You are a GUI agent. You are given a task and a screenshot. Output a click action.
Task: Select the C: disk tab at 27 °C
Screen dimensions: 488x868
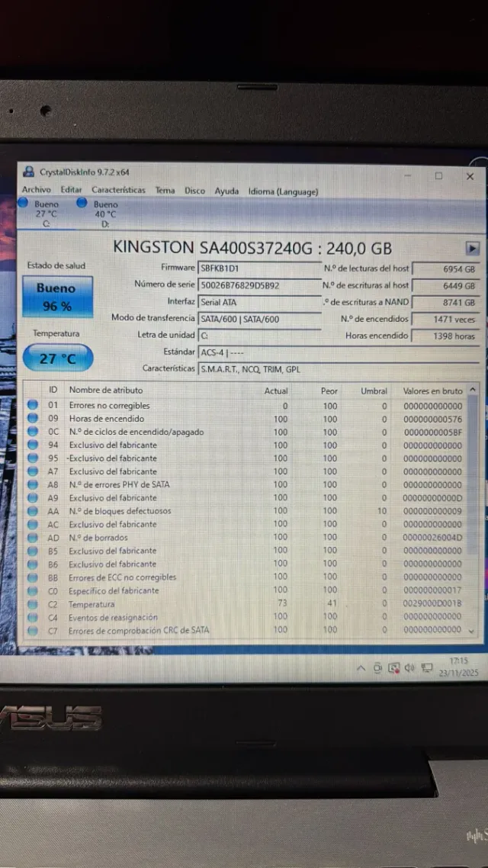pos(46,214)
